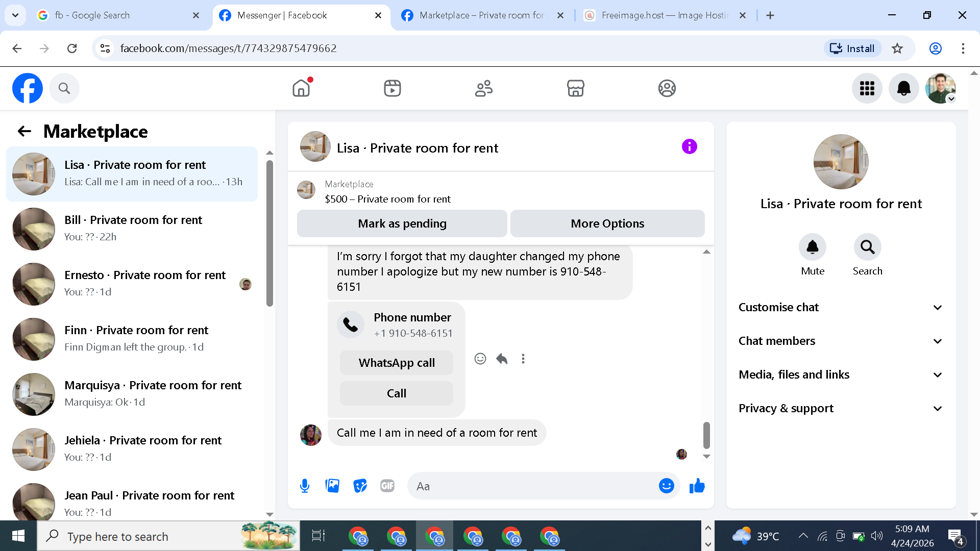The height and width of the screenshot is (551, 980).
Task: Open the emoji picker in message box
Action: [x=667, y=486]
